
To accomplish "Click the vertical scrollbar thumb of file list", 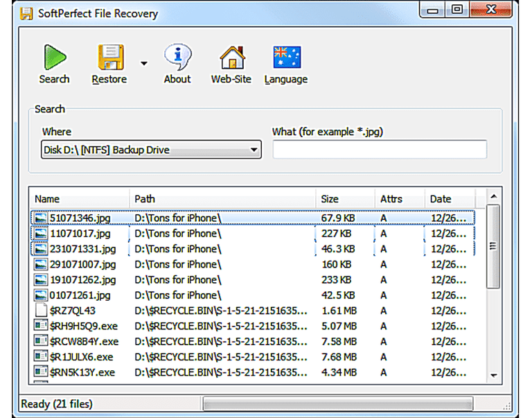I will [x=493, y=246].
